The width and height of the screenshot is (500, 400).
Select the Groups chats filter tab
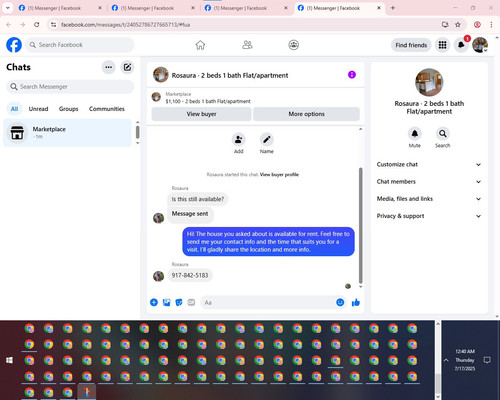(68, 109)
